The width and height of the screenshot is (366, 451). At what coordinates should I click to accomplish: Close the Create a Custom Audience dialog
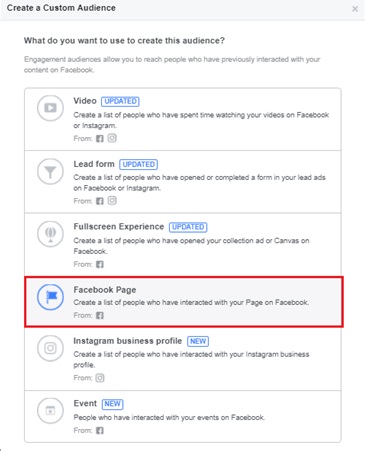click(x=355, y=9)
